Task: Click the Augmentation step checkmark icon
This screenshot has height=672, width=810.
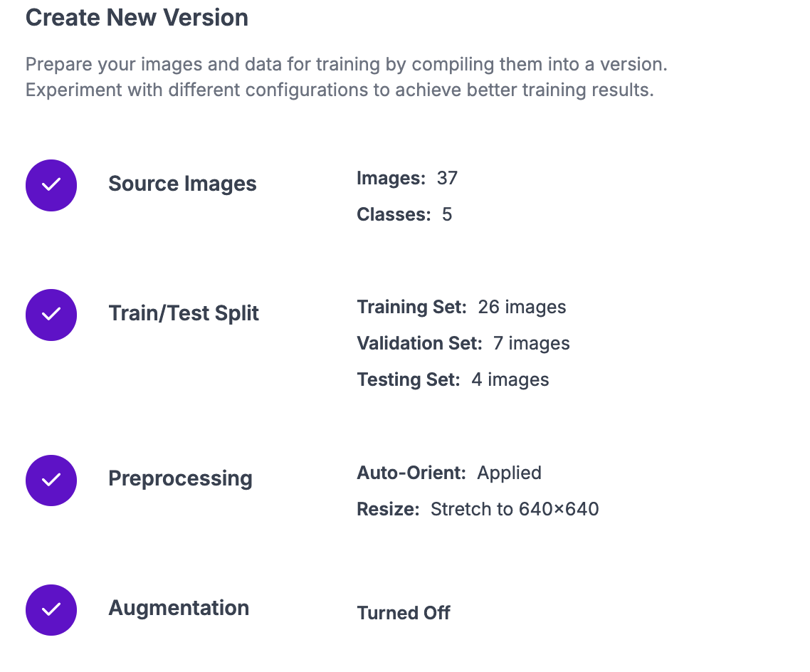Action: 51,609
